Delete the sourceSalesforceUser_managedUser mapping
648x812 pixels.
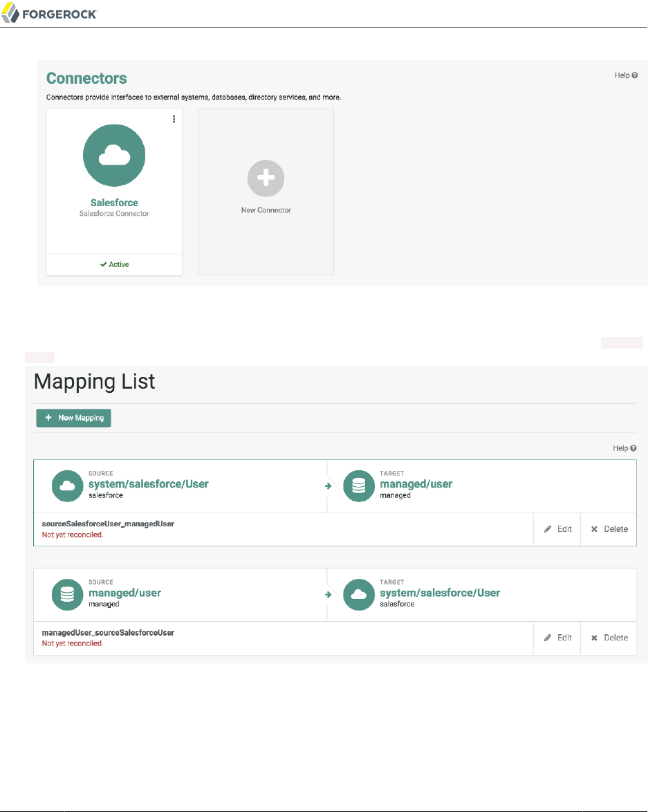tap(609, 528)
